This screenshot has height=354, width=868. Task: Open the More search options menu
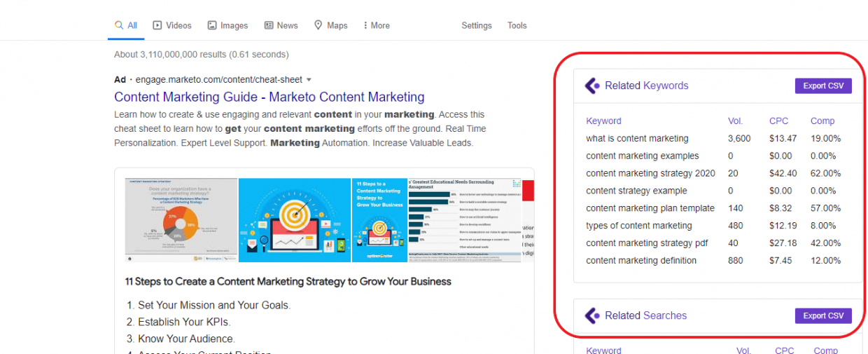pyautogui.click(x=377, y=25)
